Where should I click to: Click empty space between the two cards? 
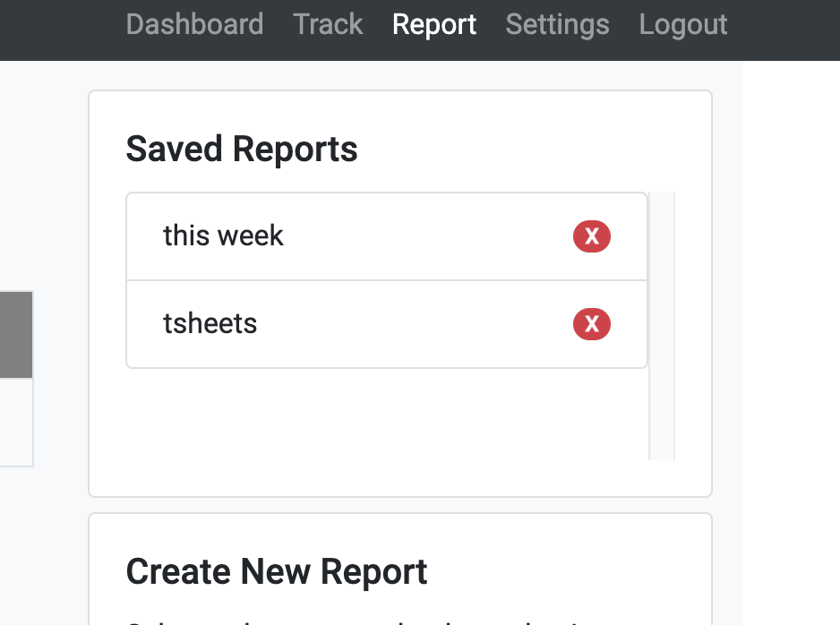[x=399, y=505]
